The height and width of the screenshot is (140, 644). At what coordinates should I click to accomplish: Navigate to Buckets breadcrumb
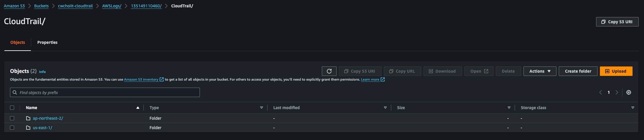coord(41,6)
